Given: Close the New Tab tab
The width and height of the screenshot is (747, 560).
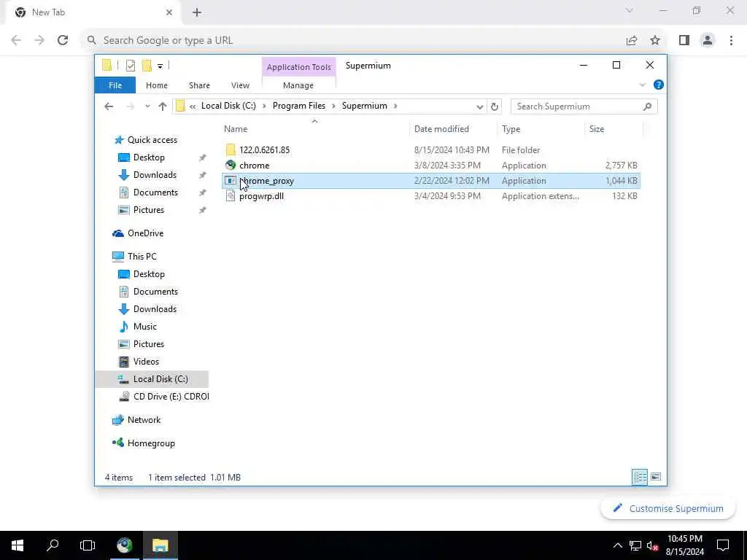Looking at the screenshot, I should [x=169, y=12].
